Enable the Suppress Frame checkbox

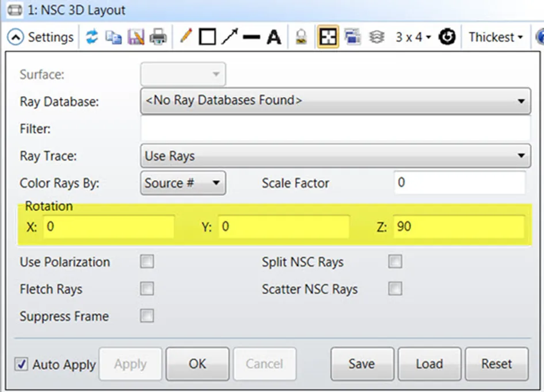coord(147,315)
